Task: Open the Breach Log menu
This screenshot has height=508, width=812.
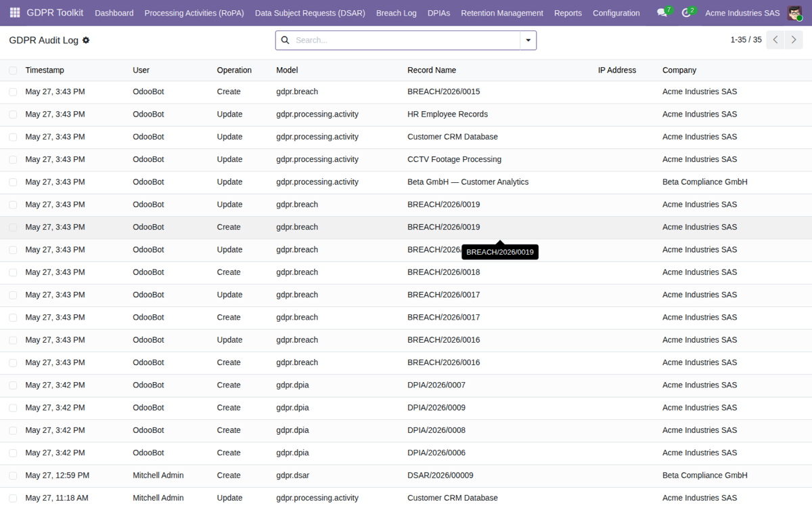Action: tap(397, 13)
